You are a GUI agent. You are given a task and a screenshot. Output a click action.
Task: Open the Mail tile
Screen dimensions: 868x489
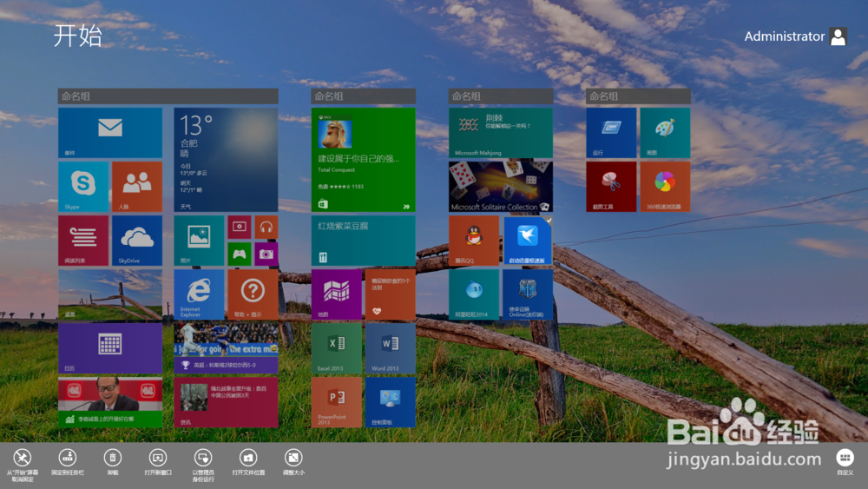(110, 133)
